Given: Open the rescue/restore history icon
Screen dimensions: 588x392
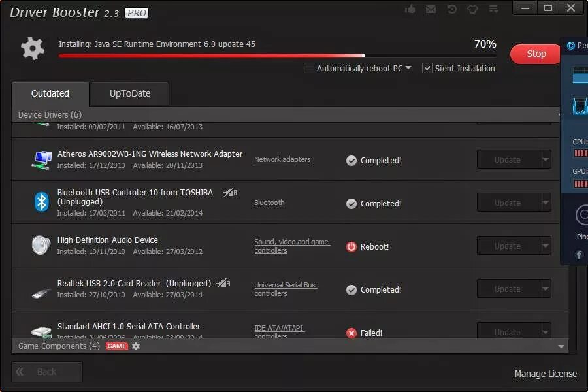Looking at the screenshot, I should tap(452, 8).
